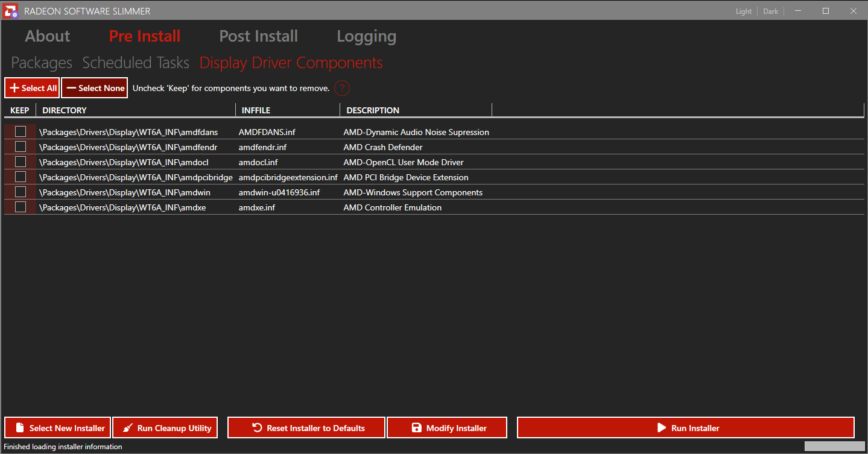Toggle Keep checkbox for amdxe Controller Emulation
Screen dimensions: 868x454
[x=21, y=207]
